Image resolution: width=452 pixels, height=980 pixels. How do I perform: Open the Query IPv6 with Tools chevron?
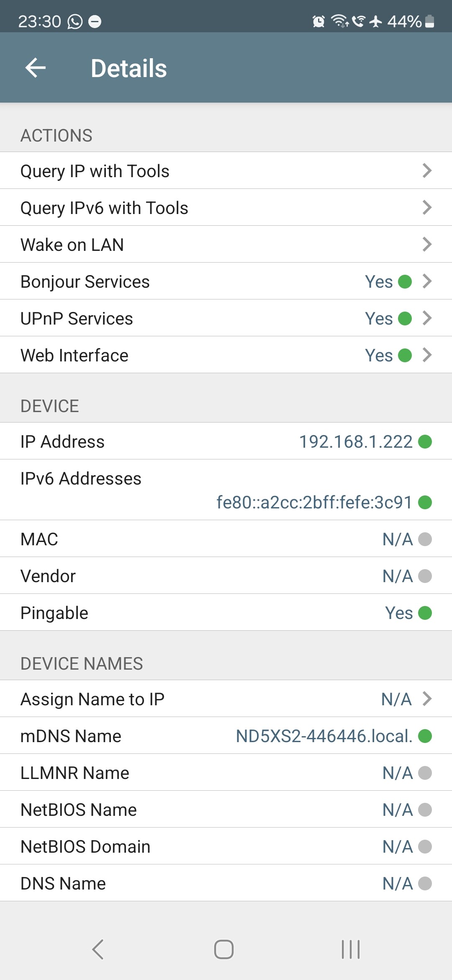426,207
